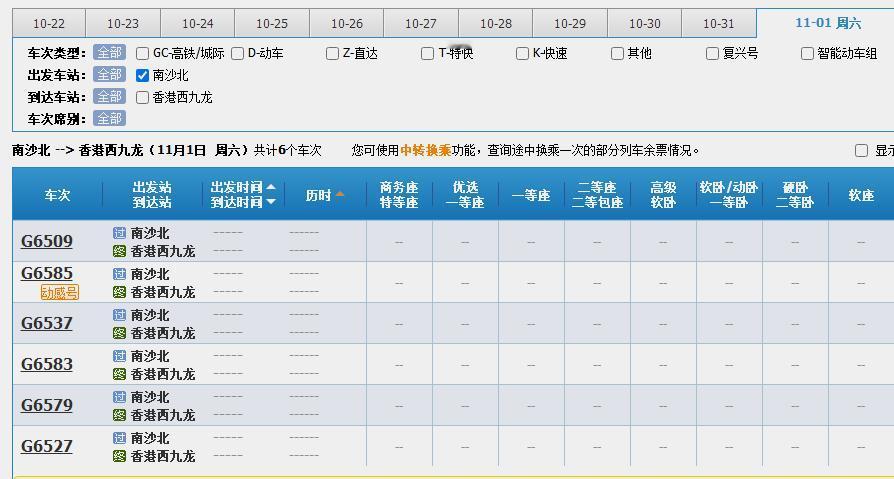Open the 10-29 date tab
This screenshot has height=479, width=894.
pyautogui.click(x=570, y=24)
